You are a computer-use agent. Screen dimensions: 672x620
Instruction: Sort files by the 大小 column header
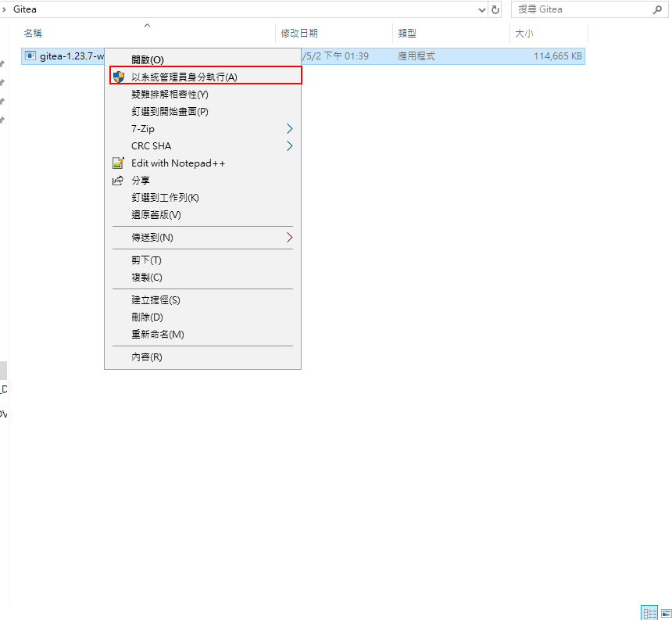(549, 33)
